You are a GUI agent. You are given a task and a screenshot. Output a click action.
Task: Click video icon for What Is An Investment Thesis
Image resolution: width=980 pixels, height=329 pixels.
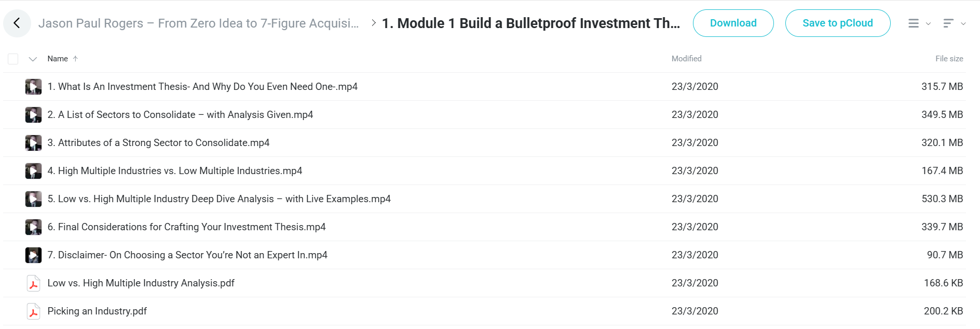[x=33, y=87]
